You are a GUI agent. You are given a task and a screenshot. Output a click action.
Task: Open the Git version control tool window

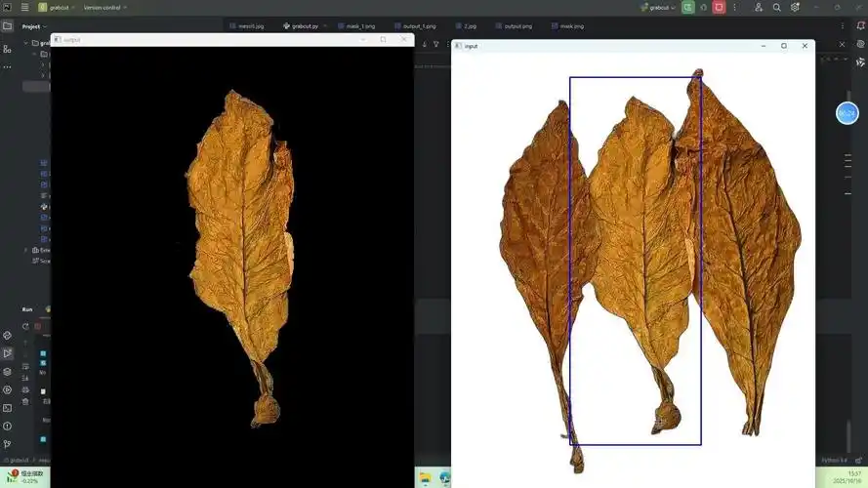(8, 444)
